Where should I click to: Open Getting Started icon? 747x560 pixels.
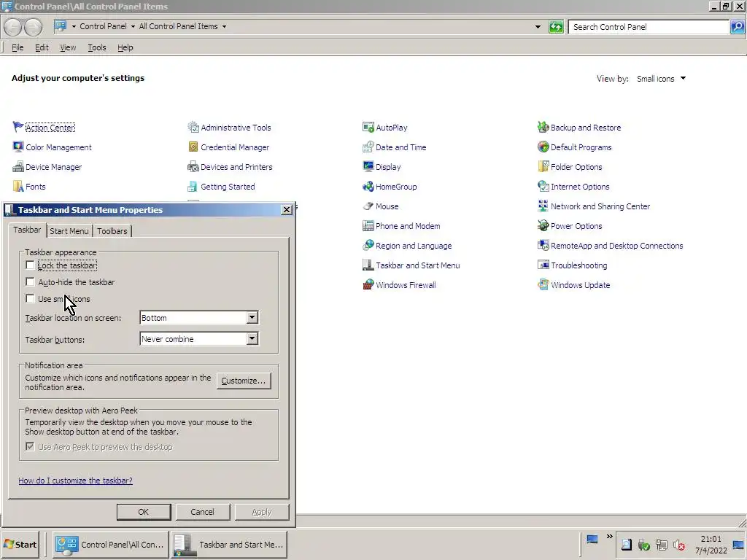coord(193,186)
